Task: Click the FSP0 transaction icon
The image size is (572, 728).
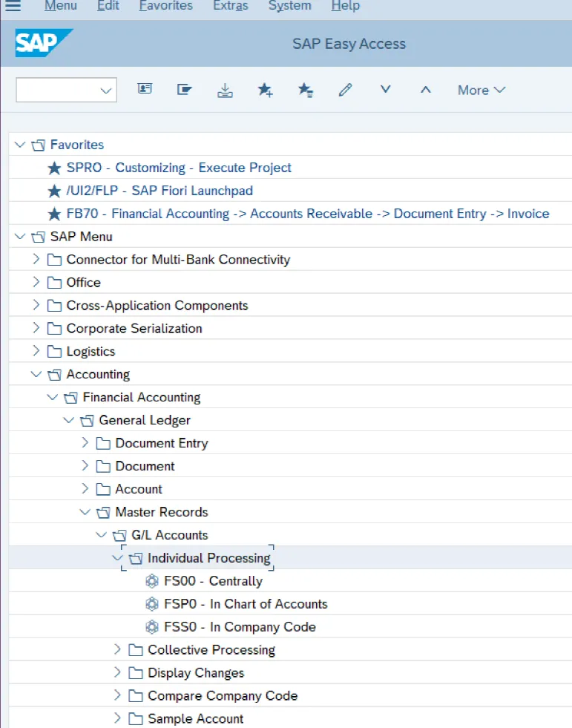Action: [x=152, y=603]
